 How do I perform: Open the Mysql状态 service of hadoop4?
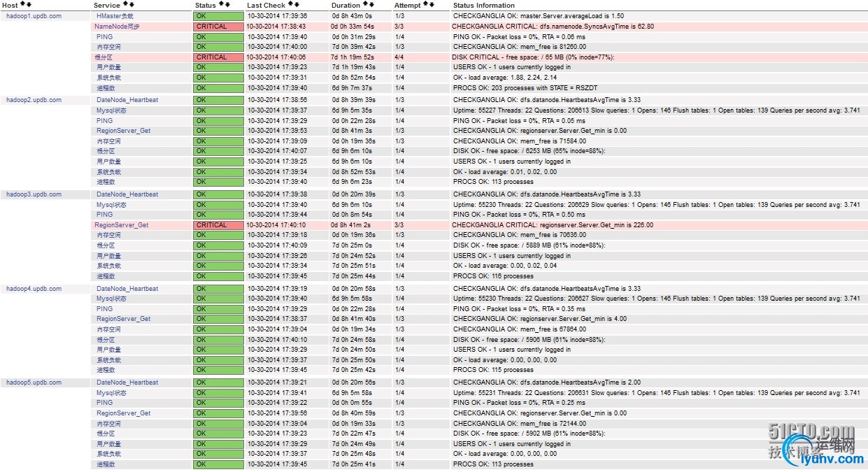pos(111,299)
